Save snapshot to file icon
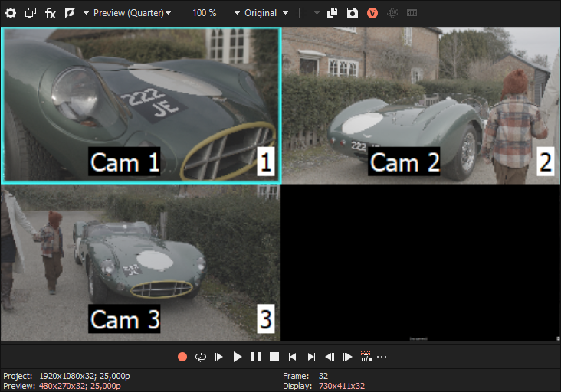561x392 pixels. point(352,13)
